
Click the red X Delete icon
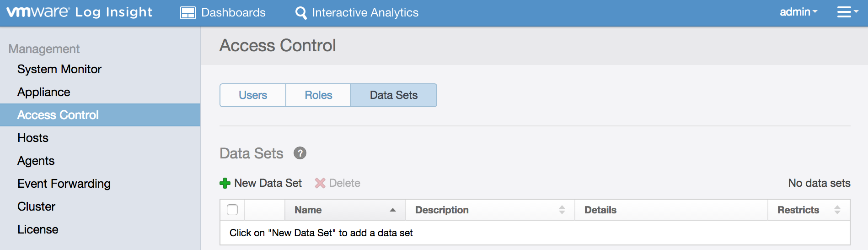tap(320, 183)
